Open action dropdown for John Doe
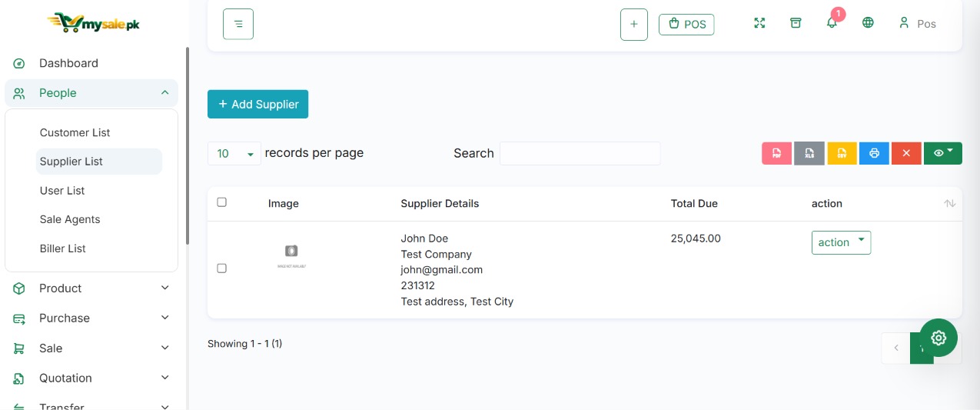 841,242
